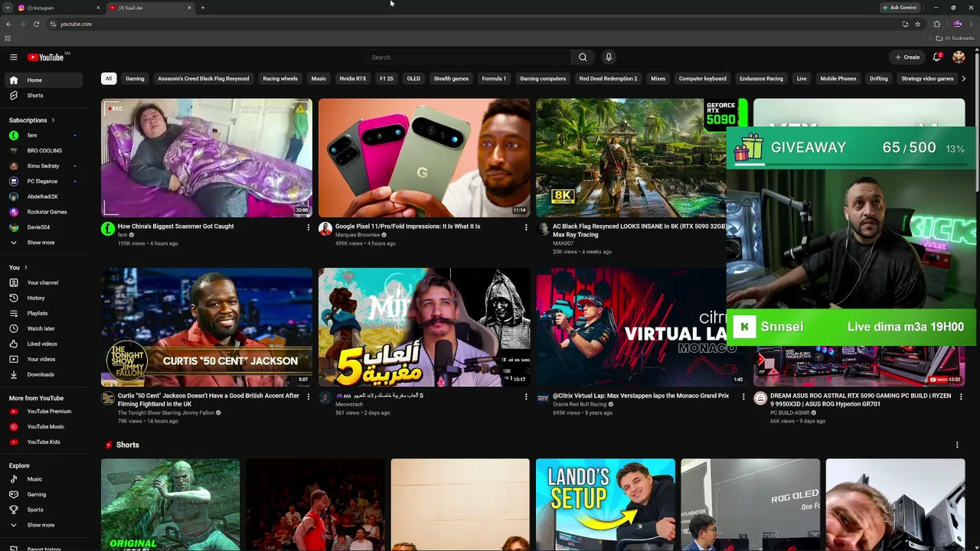
Task: Expand the You section chevron
Action: (x=26, y=268)
